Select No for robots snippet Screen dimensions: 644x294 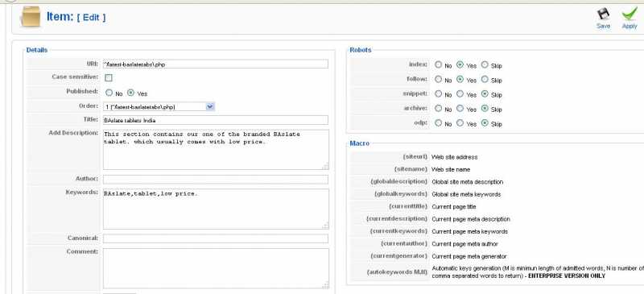[438, 93]
